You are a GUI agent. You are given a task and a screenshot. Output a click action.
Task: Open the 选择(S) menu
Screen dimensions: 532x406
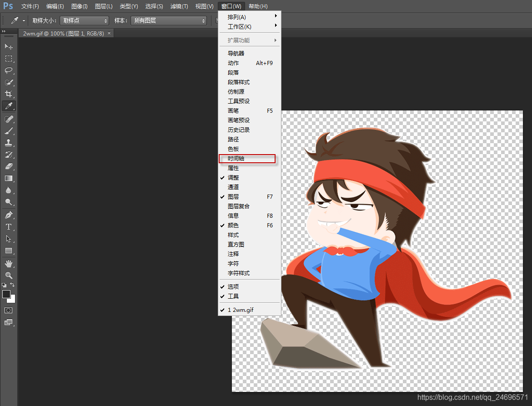[x=154, y=6]
